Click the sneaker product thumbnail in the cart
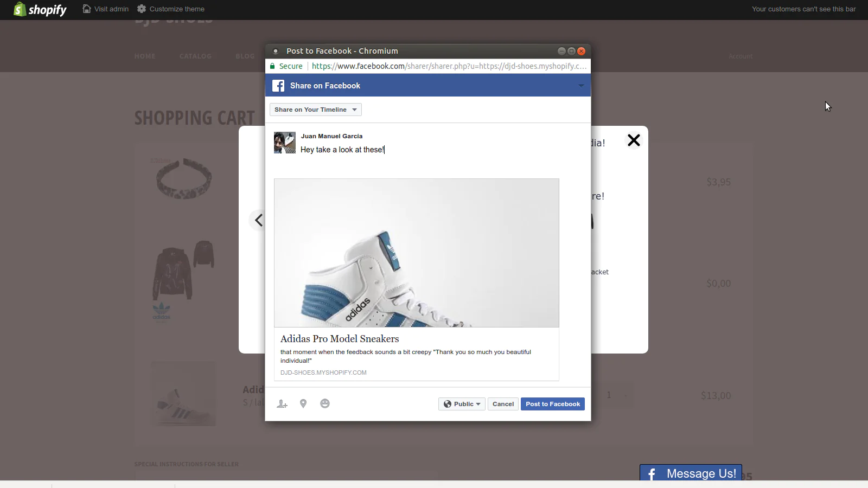 (183, 394)
